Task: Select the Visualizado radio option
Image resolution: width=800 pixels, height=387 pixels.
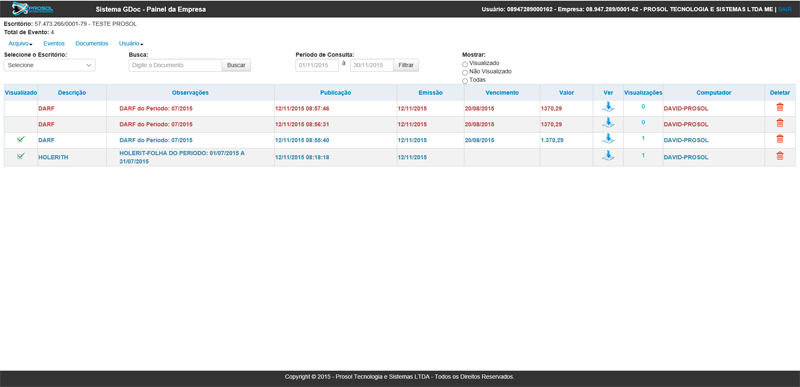Action: [x=465, y=64]
